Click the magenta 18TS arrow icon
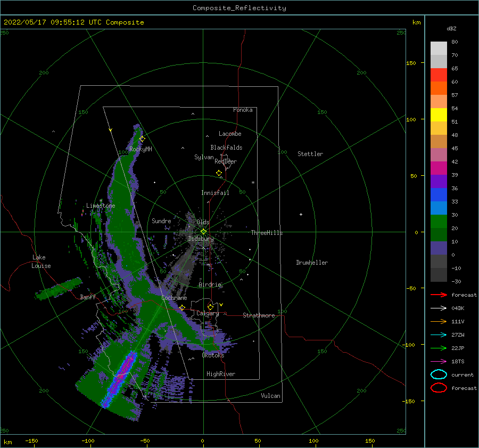This screenshot has height=448, width=479. tap(439, 362)
